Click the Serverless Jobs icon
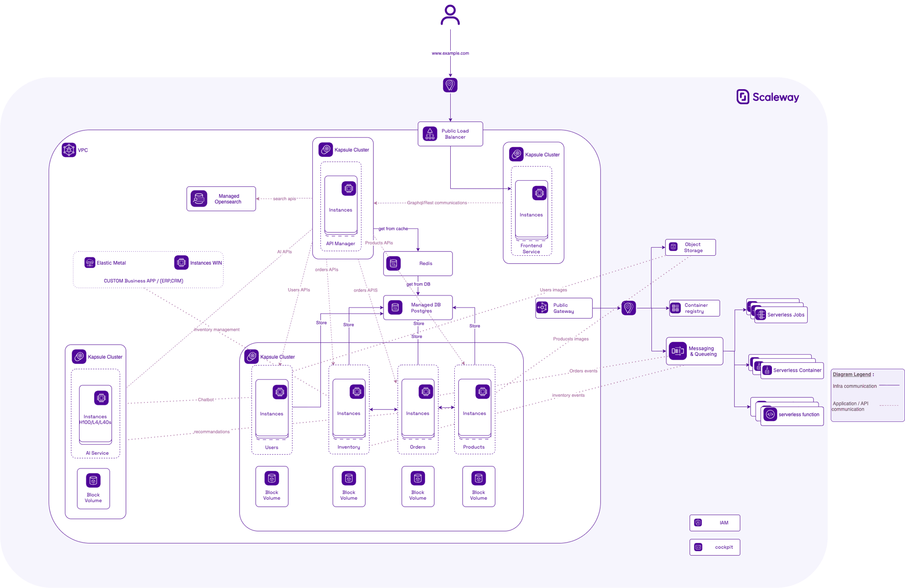The image size is (905, 588). pyautogui.click(x=760, y=314)
